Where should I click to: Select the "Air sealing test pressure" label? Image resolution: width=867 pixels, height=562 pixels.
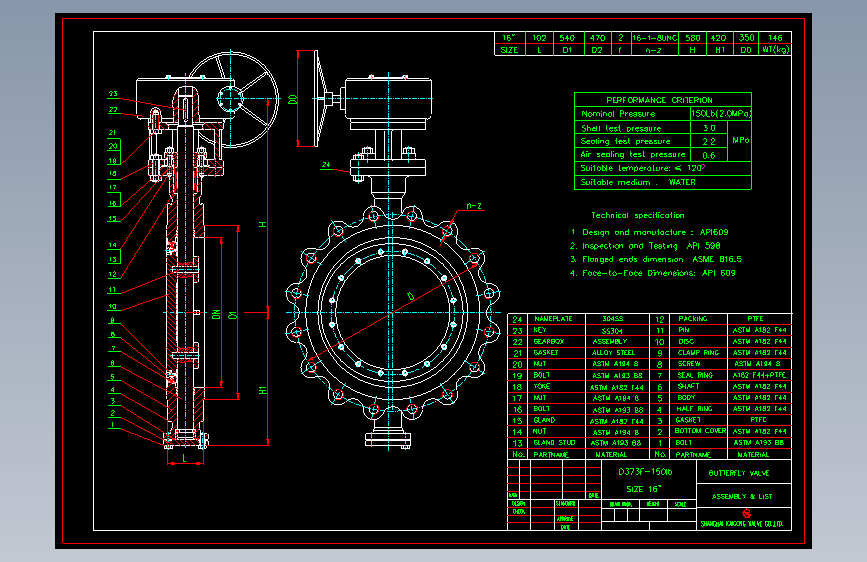pyautogui.click(x=633, y=154)
